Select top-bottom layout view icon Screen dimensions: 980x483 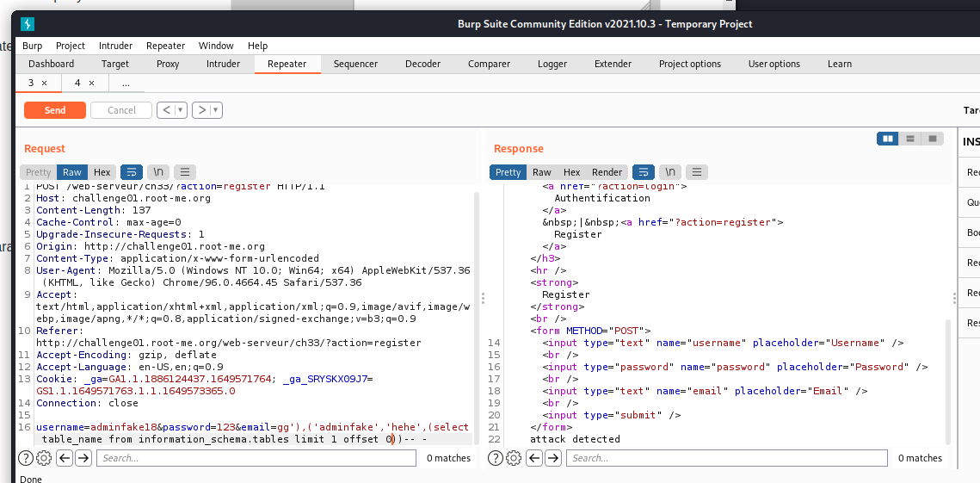click(x=910, y=139)
